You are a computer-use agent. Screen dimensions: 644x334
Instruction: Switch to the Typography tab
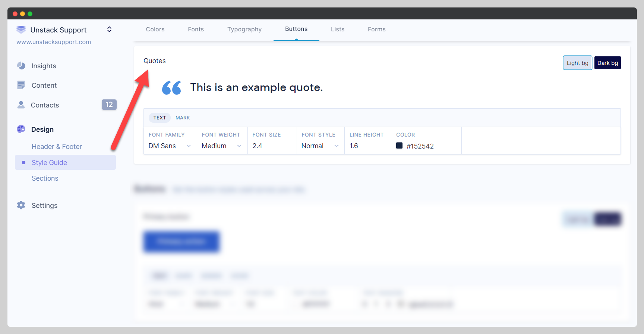[x=244, y=29]
